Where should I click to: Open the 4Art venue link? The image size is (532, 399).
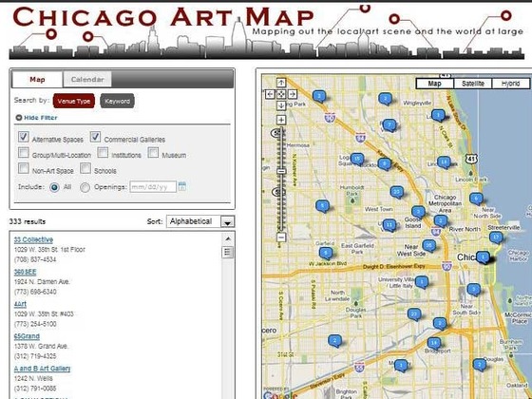click(x=20, y=304)
